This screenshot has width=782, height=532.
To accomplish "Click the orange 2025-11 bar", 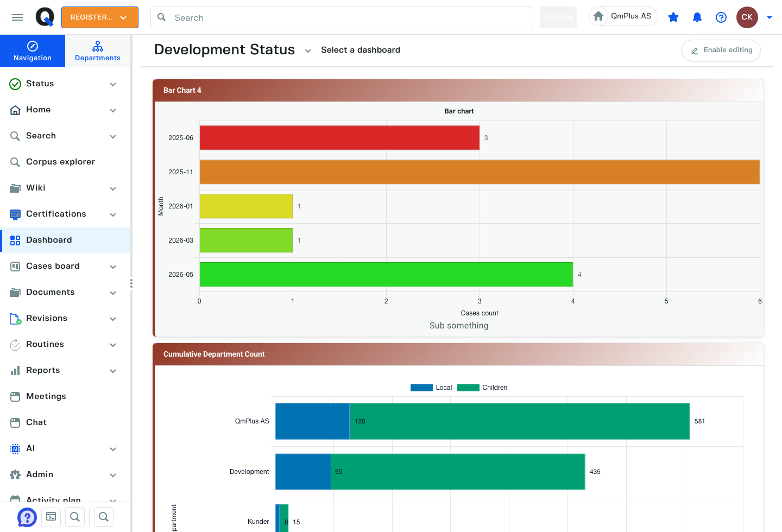I will click(x=480, y=172).
